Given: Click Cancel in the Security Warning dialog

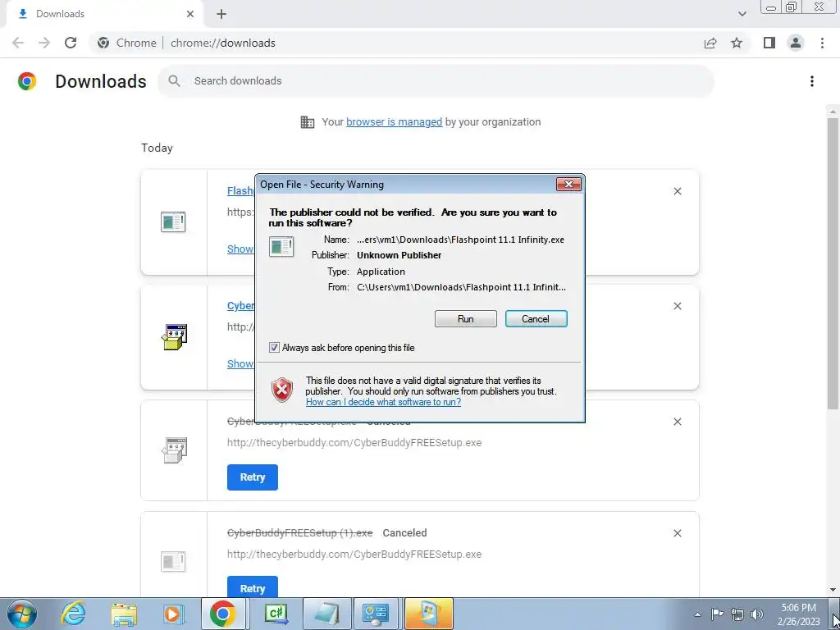Looking at the screenshot, I should [x=536, y=319].
